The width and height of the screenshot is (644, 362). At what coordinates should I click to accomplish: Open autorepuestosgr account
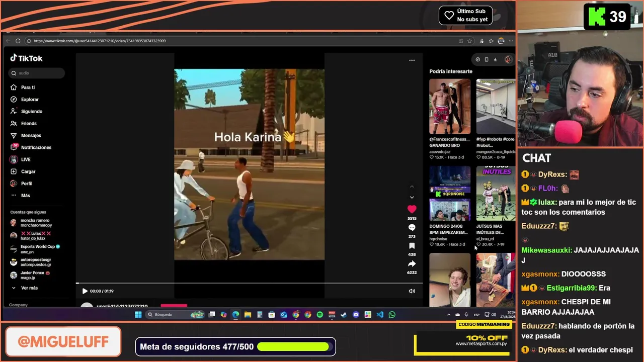[x=31, y=262]
